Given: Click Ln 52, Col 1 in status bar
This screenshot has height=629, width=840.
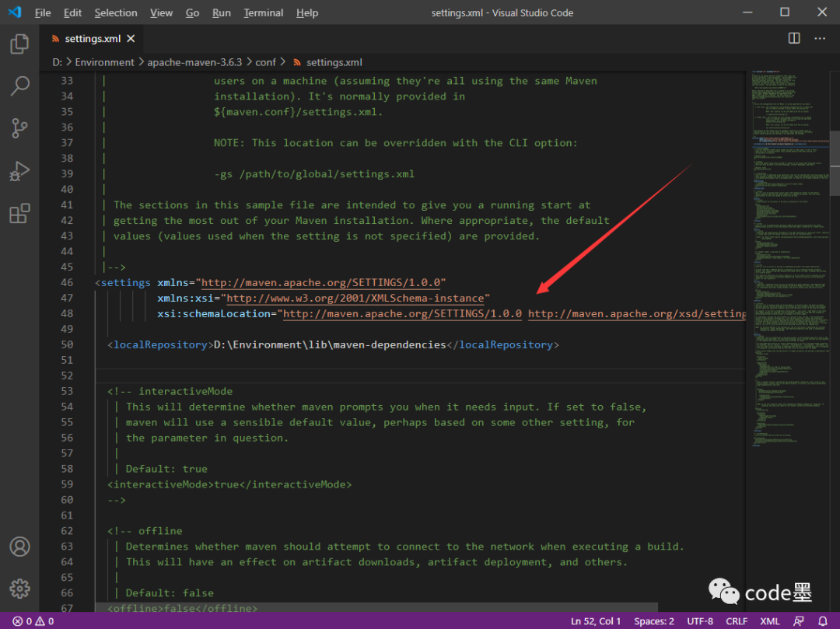Looking at the screenshot, I should tap(596, 621).
